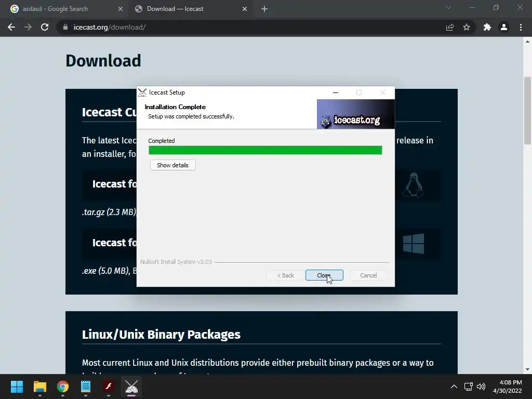The width and height of the screenshot is (532, 399).
Task: Open the network status tray icon
Action: [x=469, y=387]
